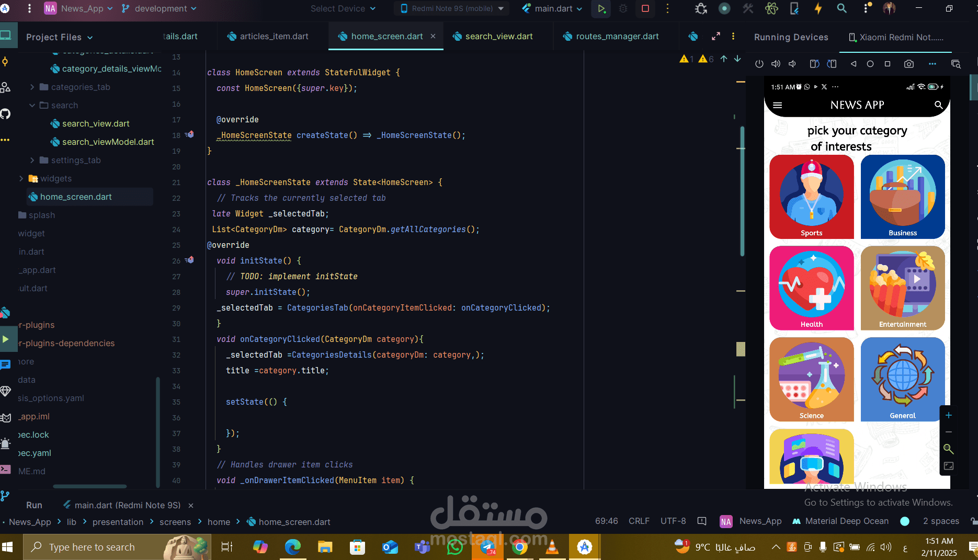Screen dimensions: 978x560
Task: Tap the Entertainment category card
Action: [x=903, y=288]
